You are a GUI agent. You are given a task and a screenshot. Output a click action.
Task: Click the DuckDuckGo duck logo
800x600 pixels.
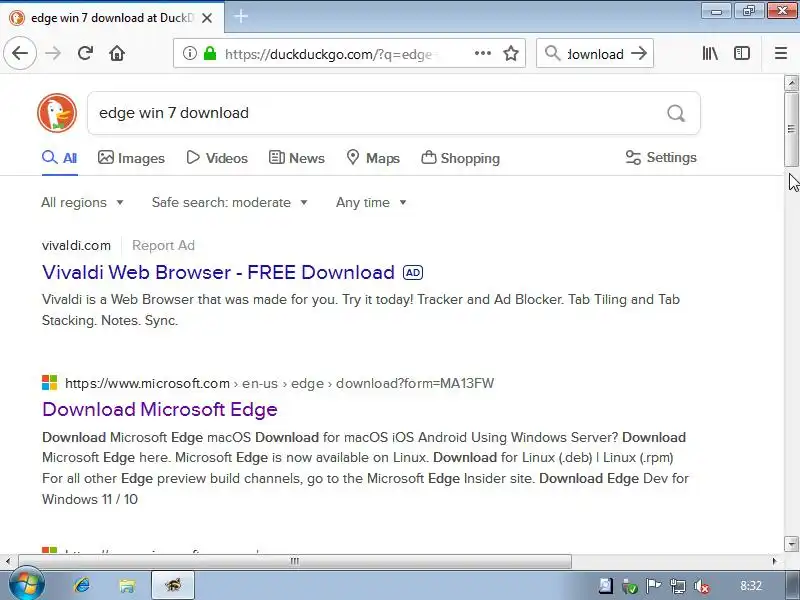pyautogui.click(x=57, y=113)
